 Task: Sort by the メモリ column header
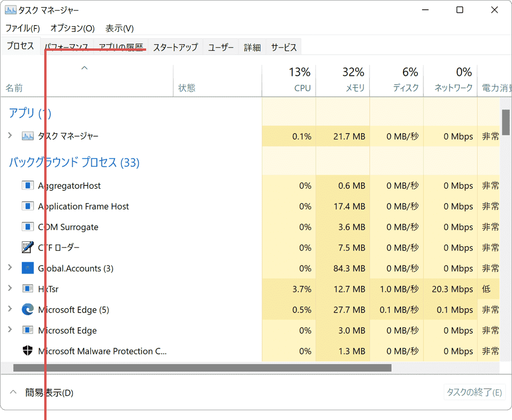[x=343, y=80]
